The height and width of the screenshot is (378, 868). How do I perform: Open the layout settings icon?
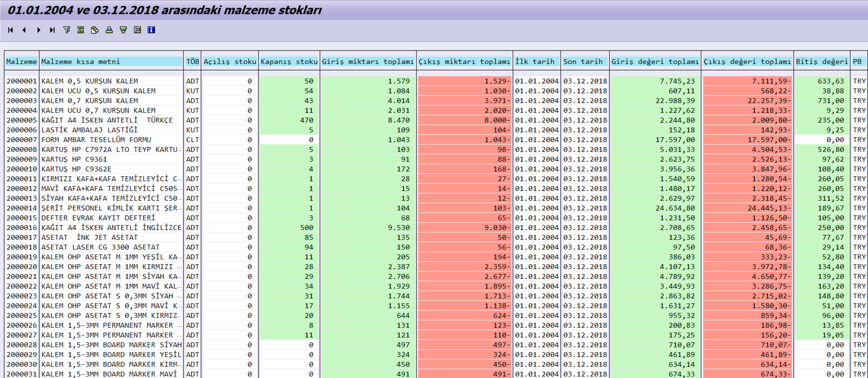(x=137, y=30)
